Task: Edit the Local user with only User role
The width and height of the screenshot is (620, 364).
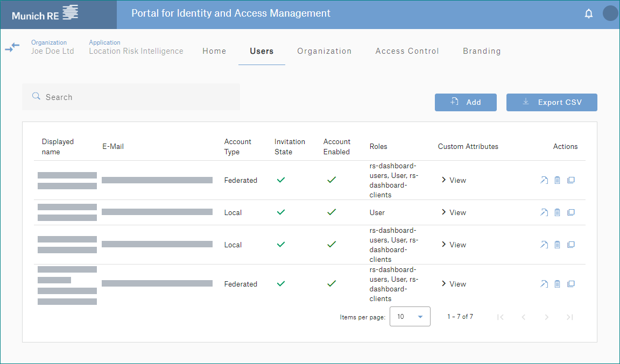Action: point(544,212)
